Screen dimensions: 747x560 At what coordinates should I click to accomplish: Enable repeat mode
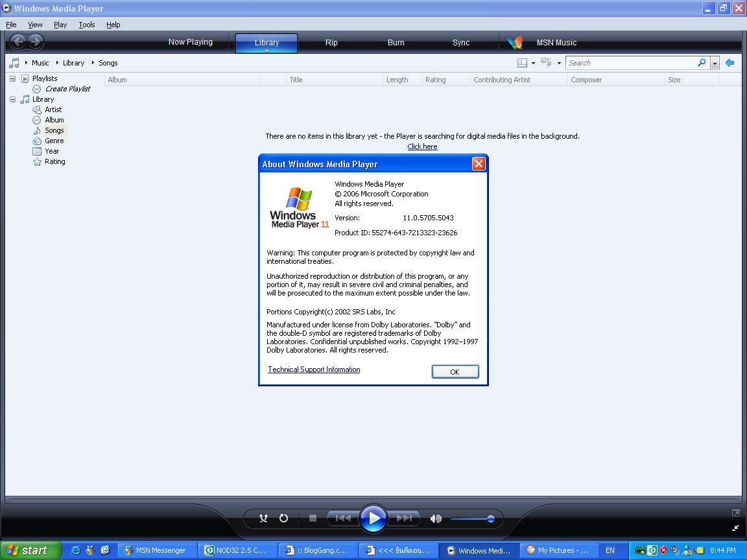point(283,518)
